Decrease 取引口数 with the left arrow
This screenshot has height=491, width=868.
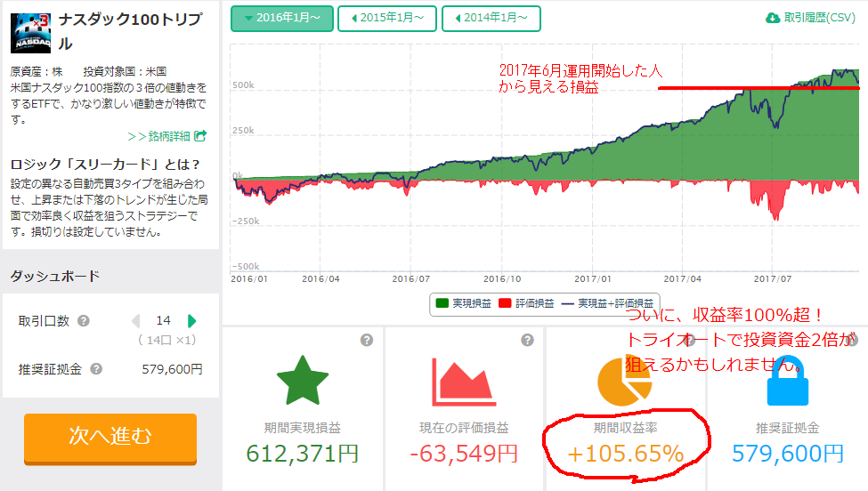tap(135, 321)
